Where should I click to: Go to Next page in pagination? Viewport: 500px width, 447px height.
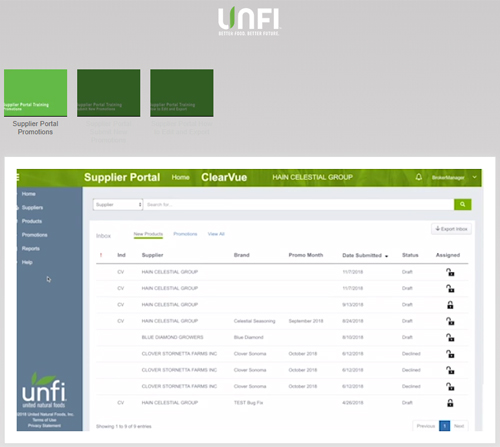[x=459, y=426]
